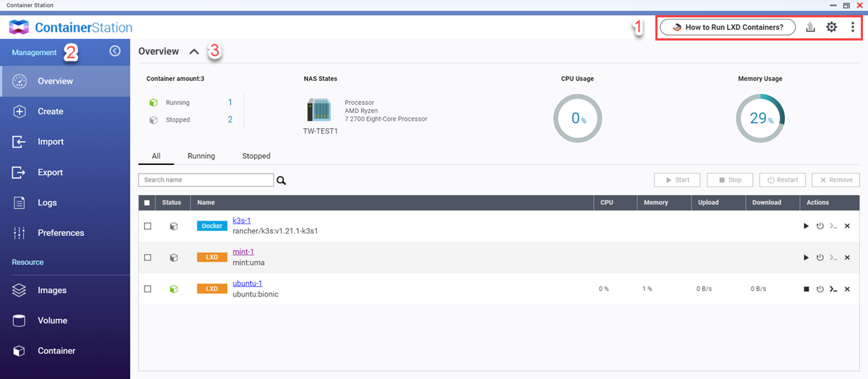Collapse the Overview section chevron
Screen dimensions: 868x379
[x=194, y=52]
